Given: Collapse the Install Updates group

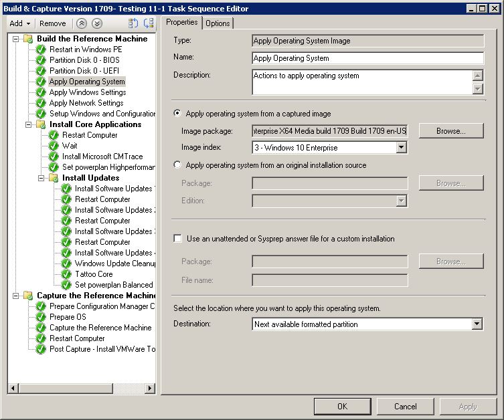Looking at the screenshot, I should pos(41,178).
